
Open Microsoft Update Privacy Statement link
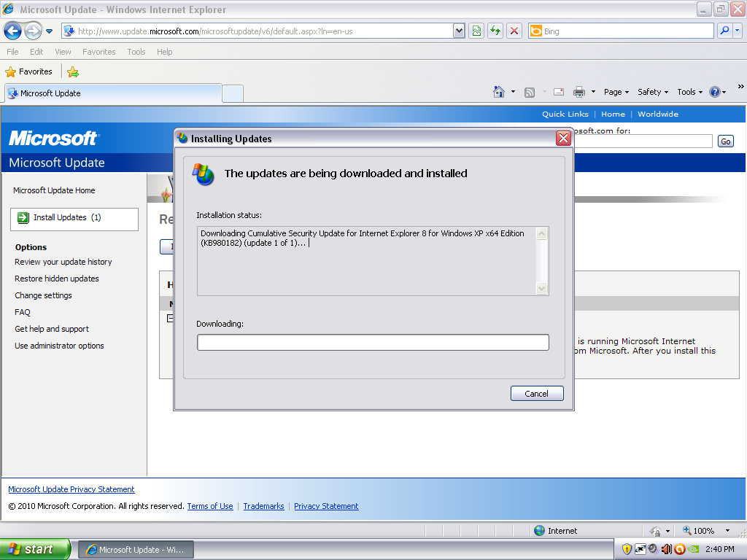71,489
